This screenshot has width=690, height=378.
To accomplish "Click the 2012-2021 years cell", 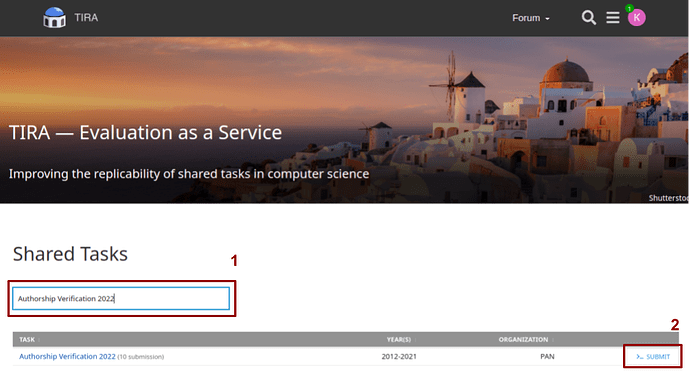I will (399, 356).
